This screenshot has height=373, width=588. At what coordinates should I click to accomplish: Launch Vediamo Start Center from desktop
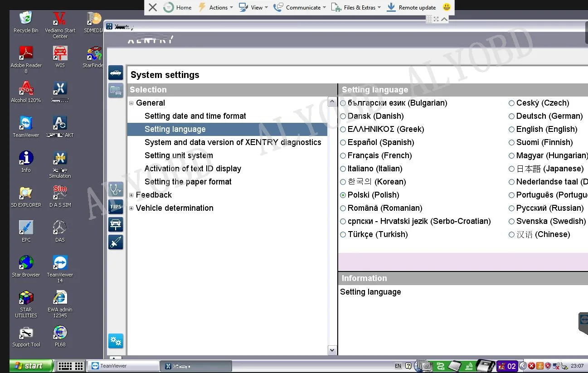tap(60, 25)
